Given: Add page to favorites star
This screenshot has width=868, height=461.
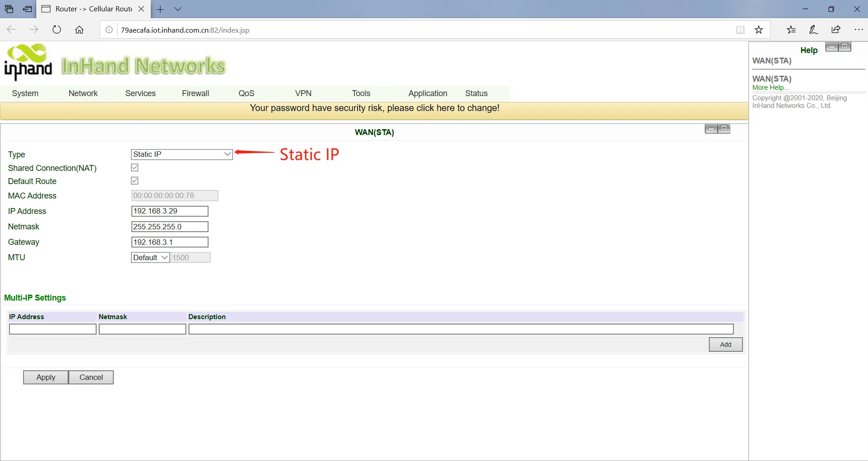Looking at the screenshot, I should 759,30.
